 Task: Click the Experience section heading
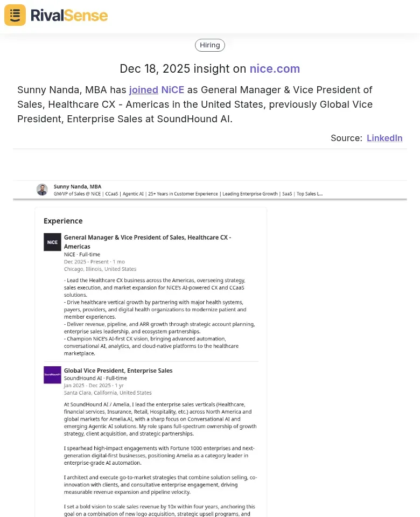click(x=63, y=221)
